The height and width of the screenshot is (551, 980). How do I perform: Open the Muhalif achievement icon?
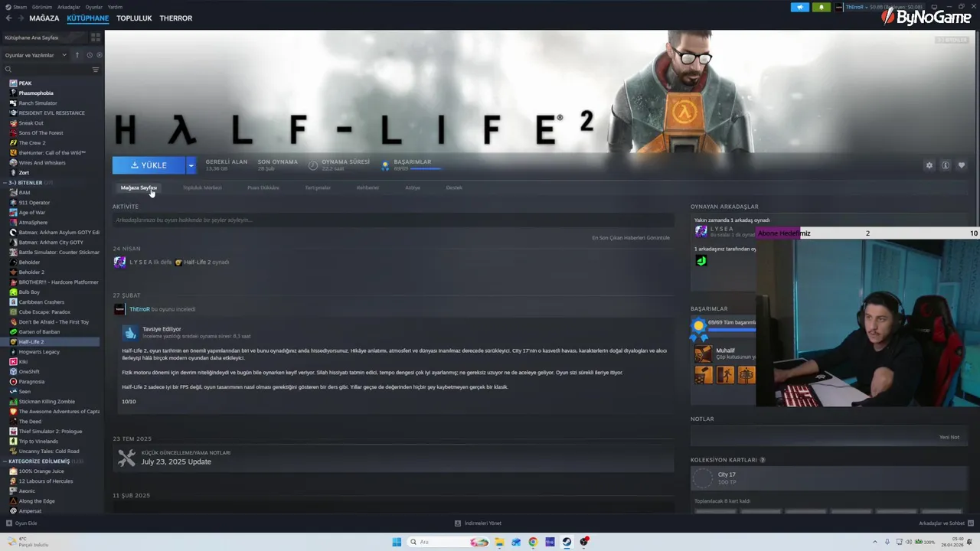click(x=703, y=354)
